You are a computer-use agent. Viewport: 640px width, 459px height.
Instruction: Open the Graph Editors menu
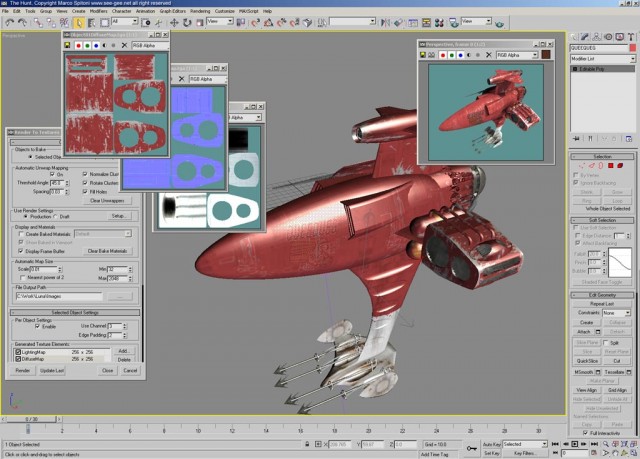pyautogui.click(x=172, y=11)
